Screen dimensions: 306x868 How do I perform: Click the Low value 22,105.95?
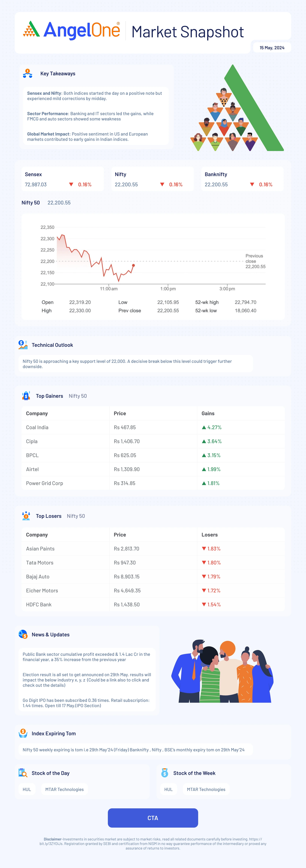pos(168,302)
